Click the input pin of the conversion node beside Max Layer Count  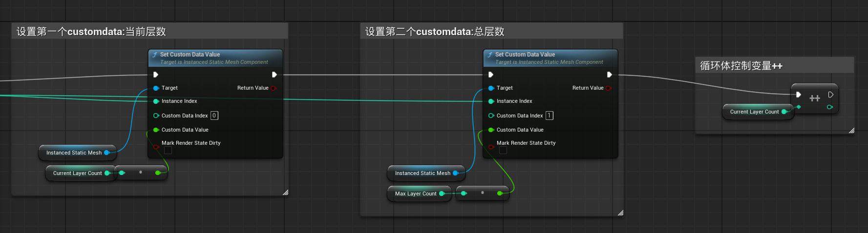464,194
